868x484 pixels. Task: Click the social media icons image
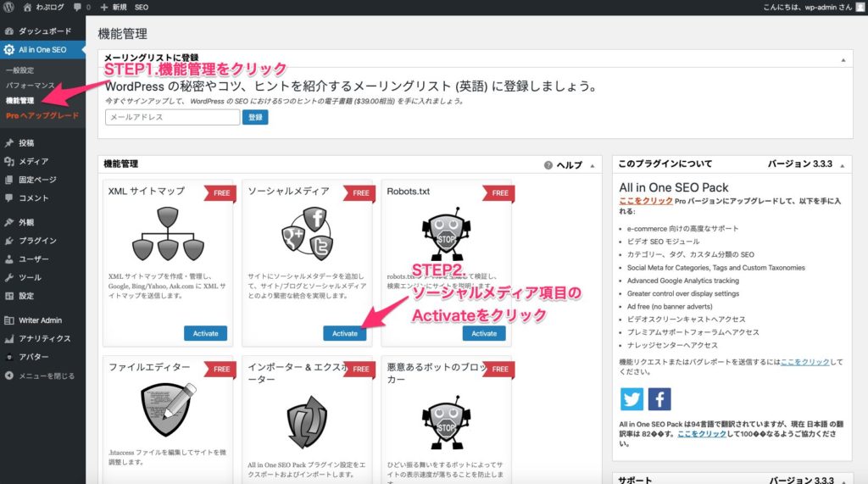pos(307,233)
